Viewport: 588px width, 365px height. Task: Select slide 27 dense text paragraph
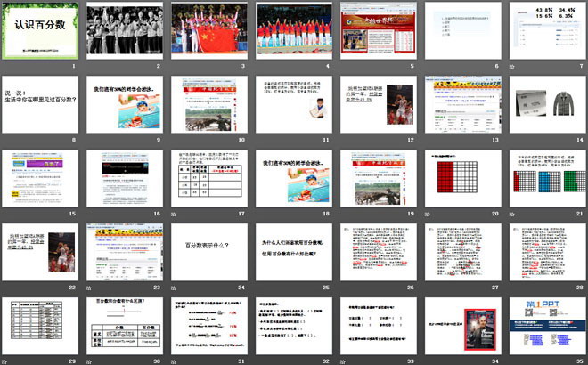[x=463, y=252]
